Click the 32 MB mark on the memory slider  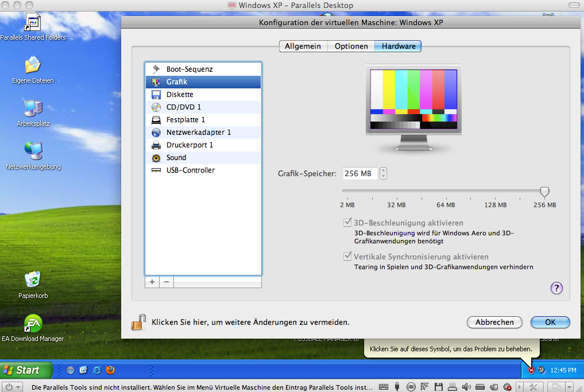click(396, 205)
